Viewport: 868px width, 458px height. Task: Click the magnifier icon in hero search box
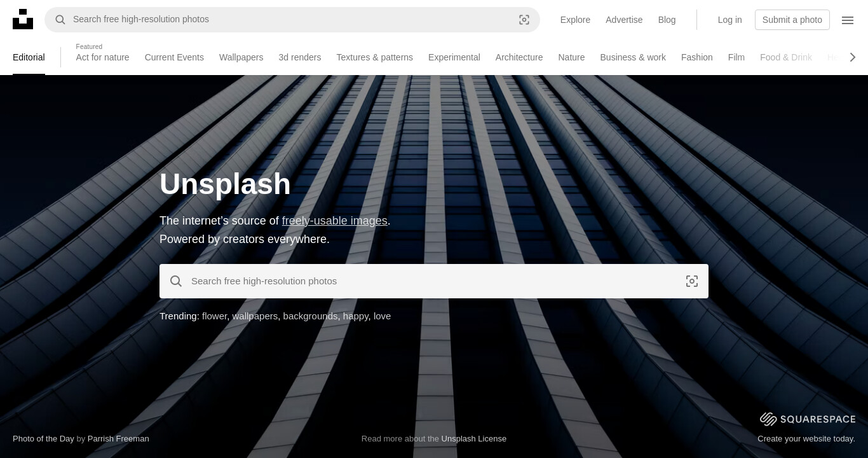[x=176, y=281]
